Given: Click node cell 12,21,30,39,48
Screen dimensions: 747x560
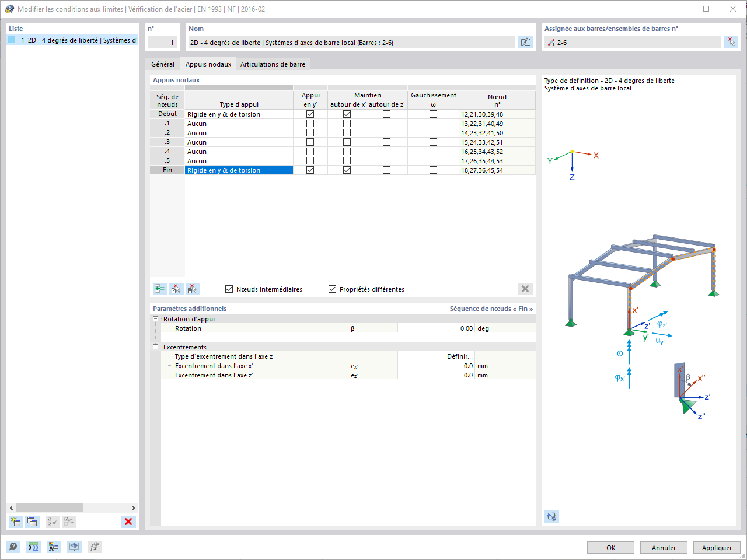Looking at the screenshot, I should point(497,114).
